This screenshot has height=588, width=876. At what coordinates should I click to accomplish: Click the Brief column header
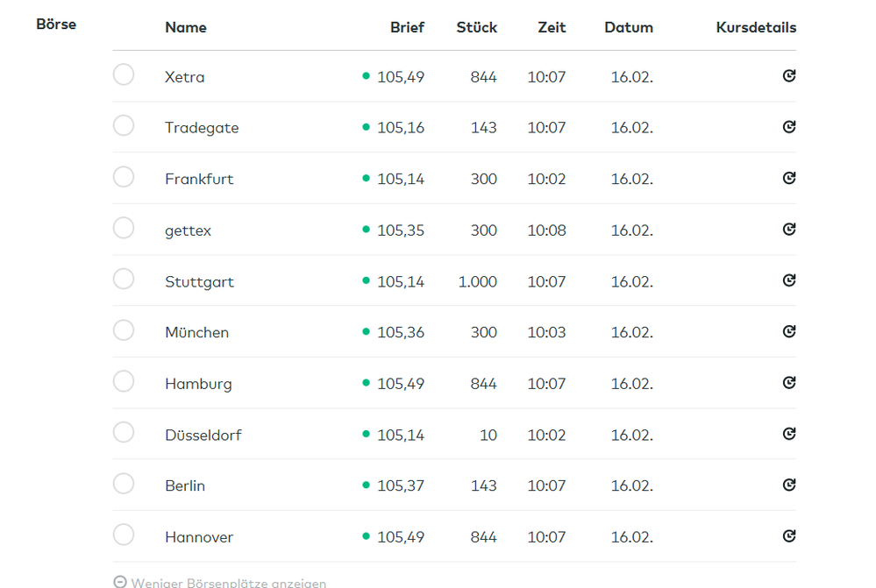[x=407, y=27]
